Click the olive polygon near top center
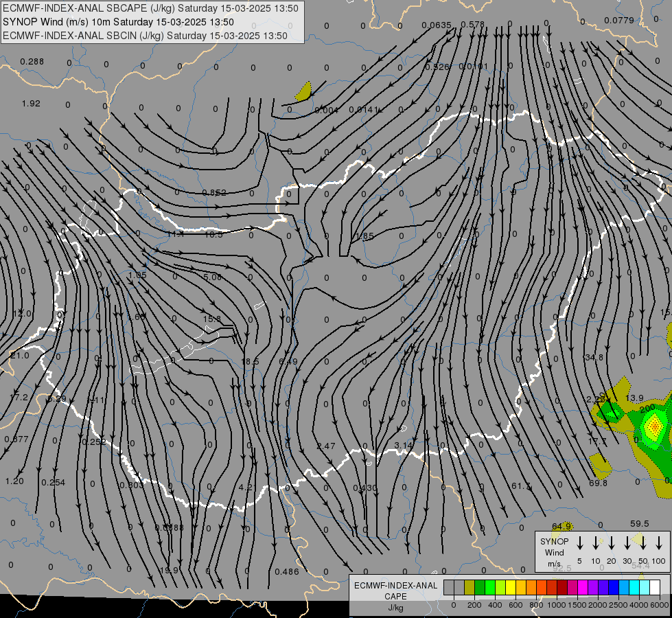This screenshot has height=618, width=672. point(304,92)
